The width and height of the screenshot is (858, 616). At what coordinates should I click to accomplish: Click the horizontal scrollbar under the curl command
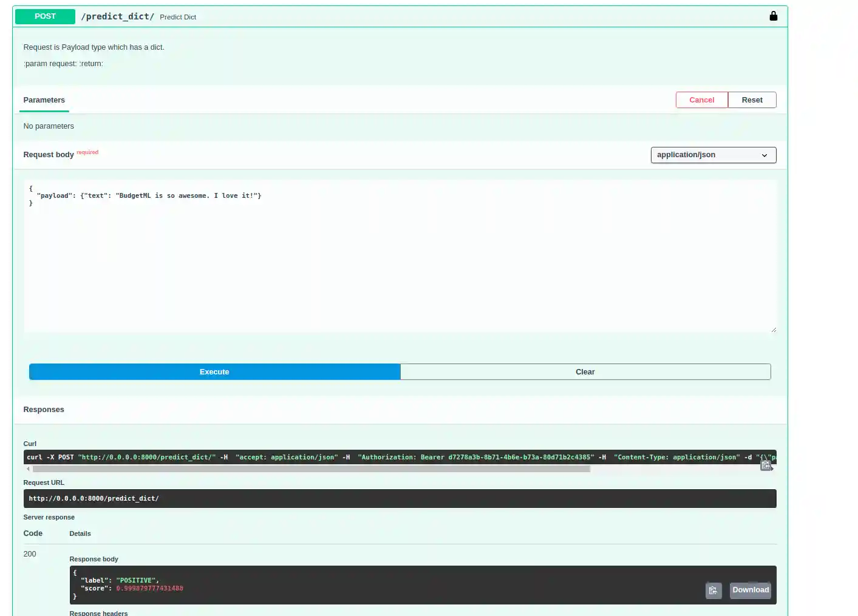point(304,469)
